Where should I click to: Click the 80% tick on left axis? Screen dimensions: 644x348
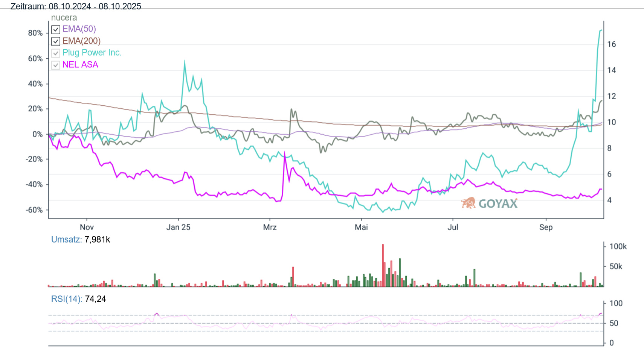pyautogui.click(x=35, y=33)
